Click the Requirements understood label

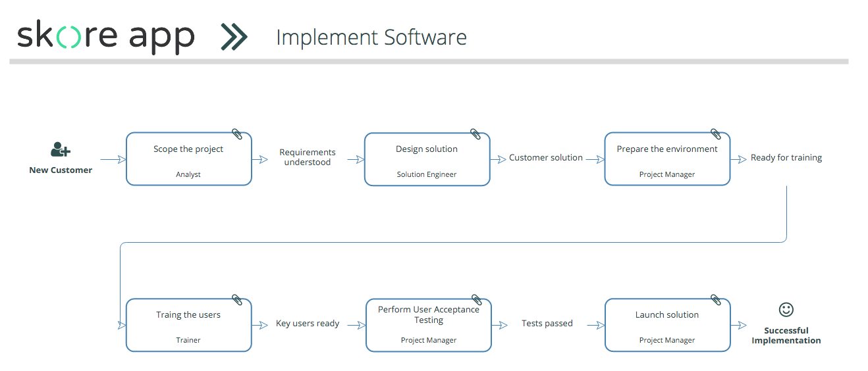point(308,157)
